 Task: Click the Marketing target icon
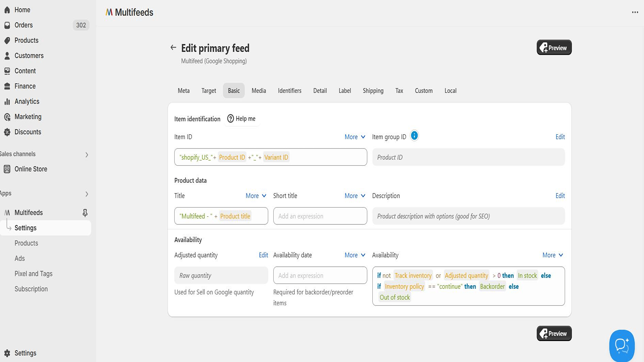7,117
